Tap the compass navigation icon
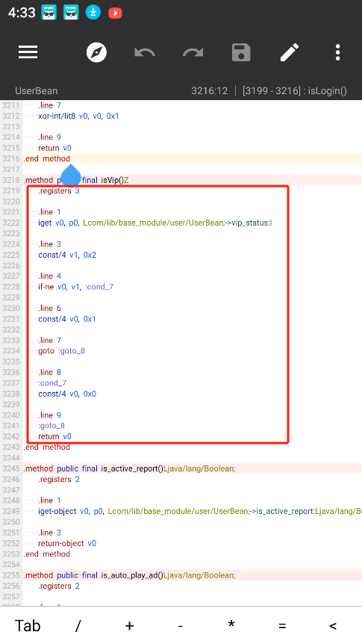Viewport: 362px width, 644px height. (x=96, y=52)
